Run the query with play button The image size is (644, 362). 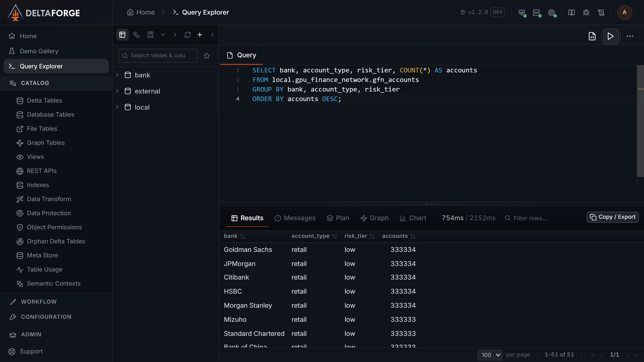(611, 36)
